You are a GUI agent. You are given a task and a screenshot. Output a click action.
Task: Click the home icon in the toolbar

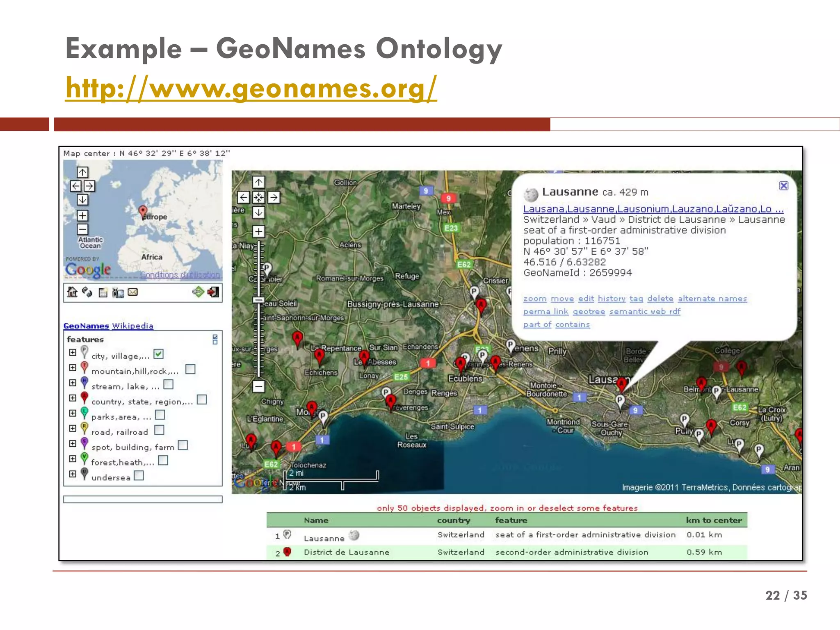[x=72, y=292]
